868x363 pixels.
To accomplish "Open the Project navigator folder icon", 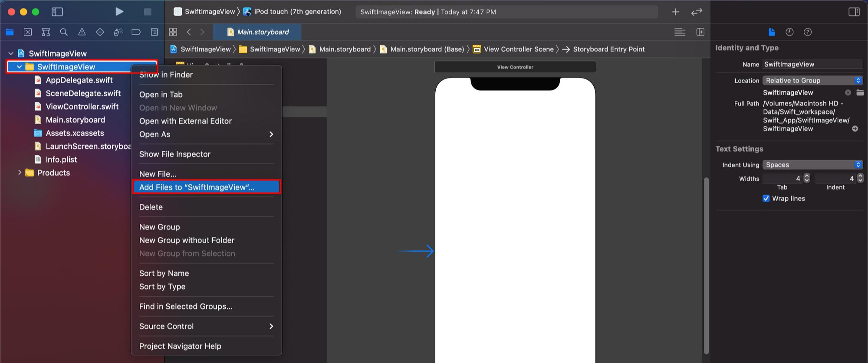I will point(10,32).
